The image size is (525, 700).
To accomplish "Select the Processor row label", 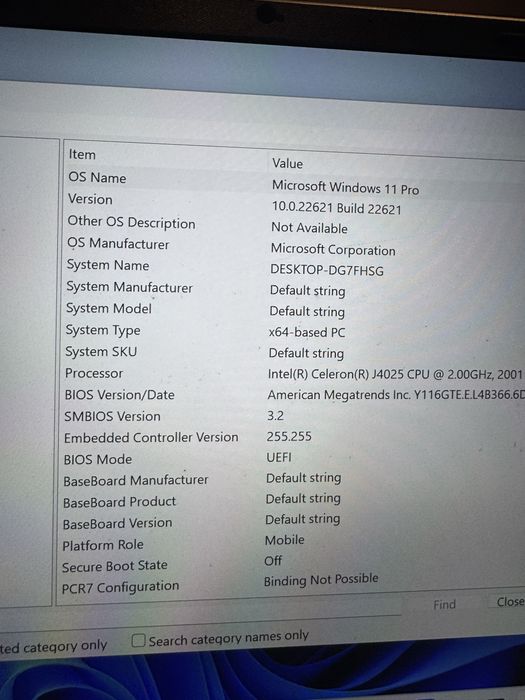I will click(x=94, y=373).
